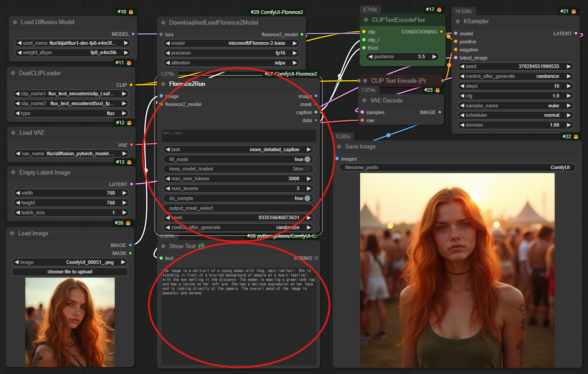The image size is (588, 374).
Task: Decrease denoise with its left arrow
Action: (x=462, y=125)
